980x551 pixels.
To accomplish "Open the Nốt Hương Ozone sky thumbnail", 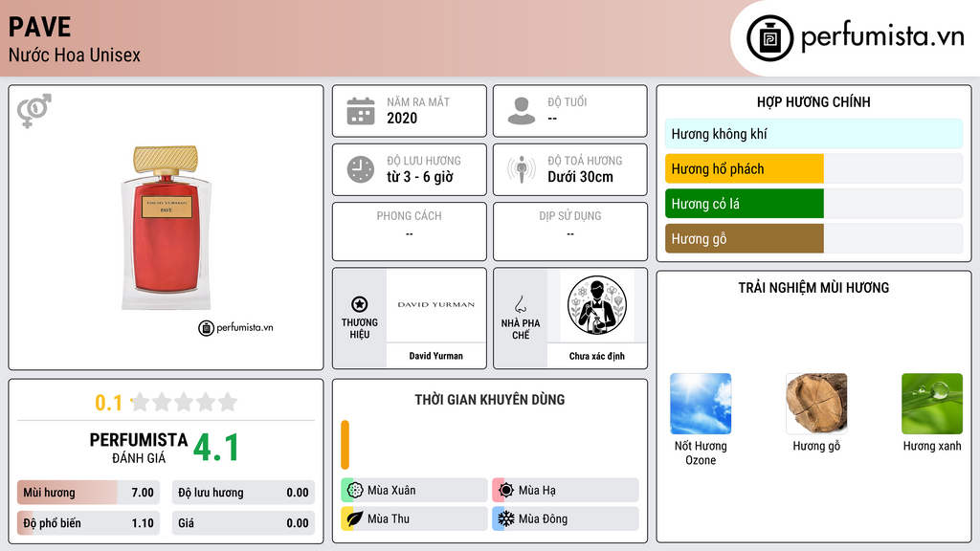I will pos(701,404).
